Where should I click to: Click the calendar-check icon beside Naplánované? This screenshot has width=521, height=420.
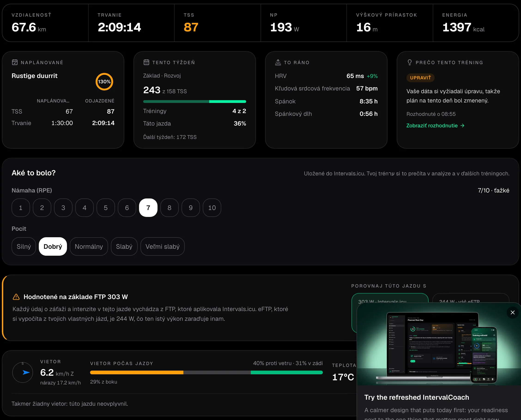point(15,62)
